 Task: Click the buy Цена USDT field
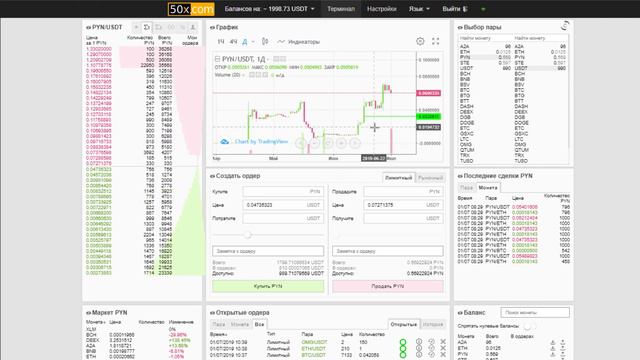tap(283, 205)
